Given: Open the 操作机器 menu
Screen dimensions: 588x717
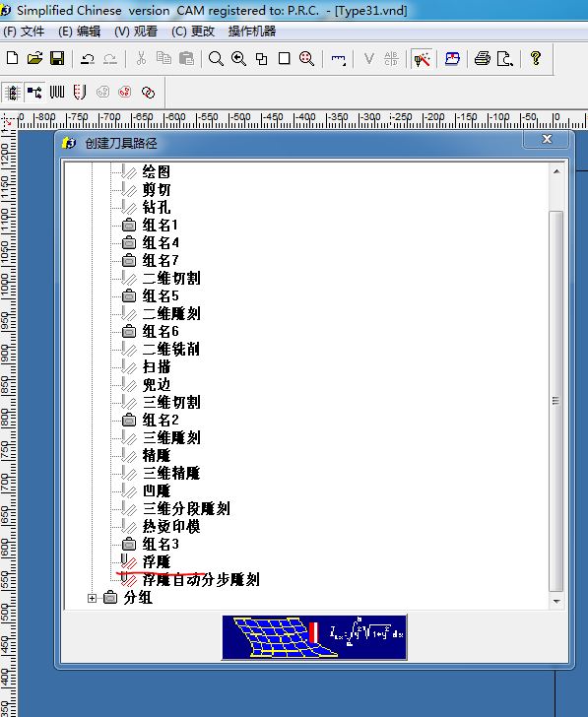Looking at the screenshot, I should coord(252,32).
